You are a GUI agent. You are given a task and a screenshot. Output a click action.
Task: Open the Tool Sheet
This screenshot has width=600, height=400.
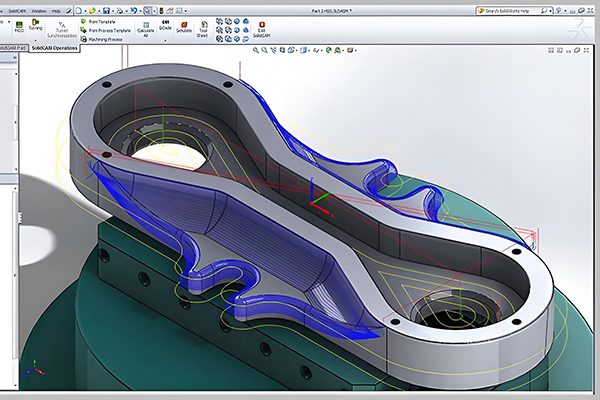[202, 29]
